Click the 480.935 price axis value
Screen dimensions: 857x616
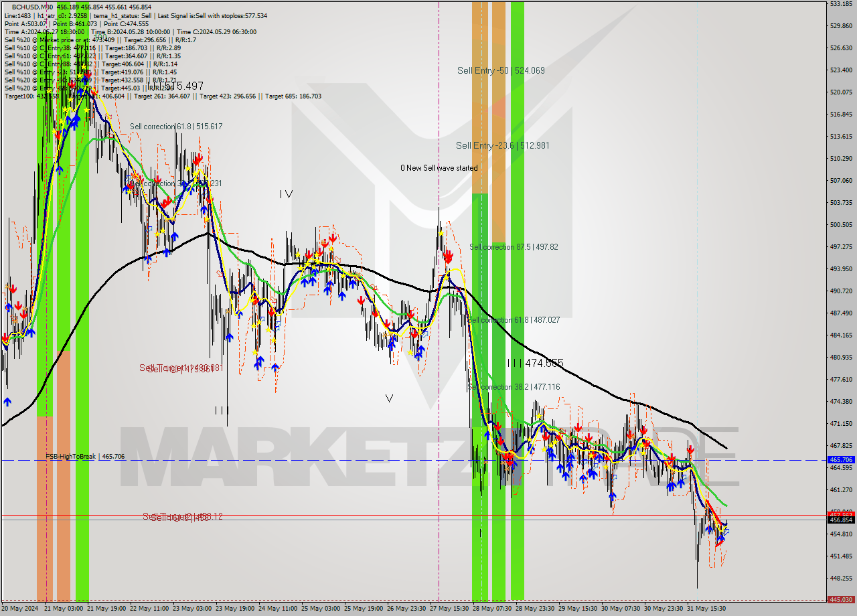pyautogui.click(x=841, y=357)
